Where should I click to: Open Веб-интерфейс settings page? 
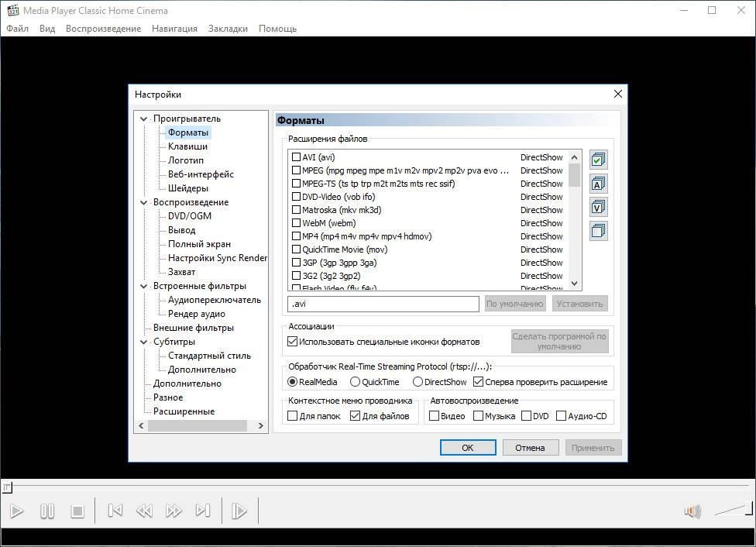[x=201, y=174]
